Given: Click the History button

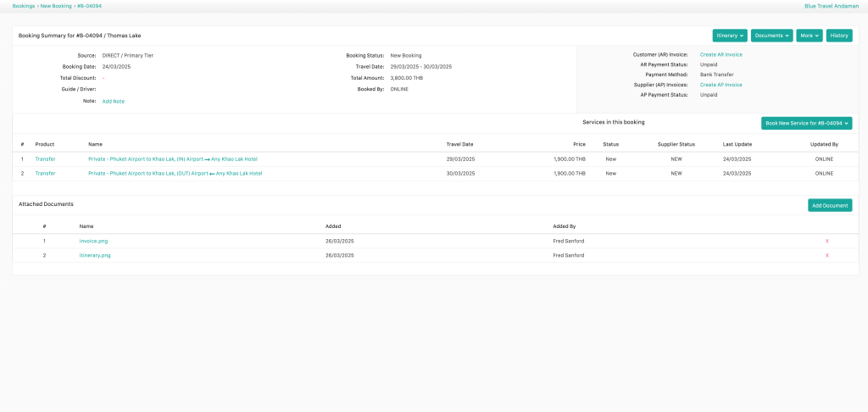Looking at the screenshot, I should click(839, 36).
